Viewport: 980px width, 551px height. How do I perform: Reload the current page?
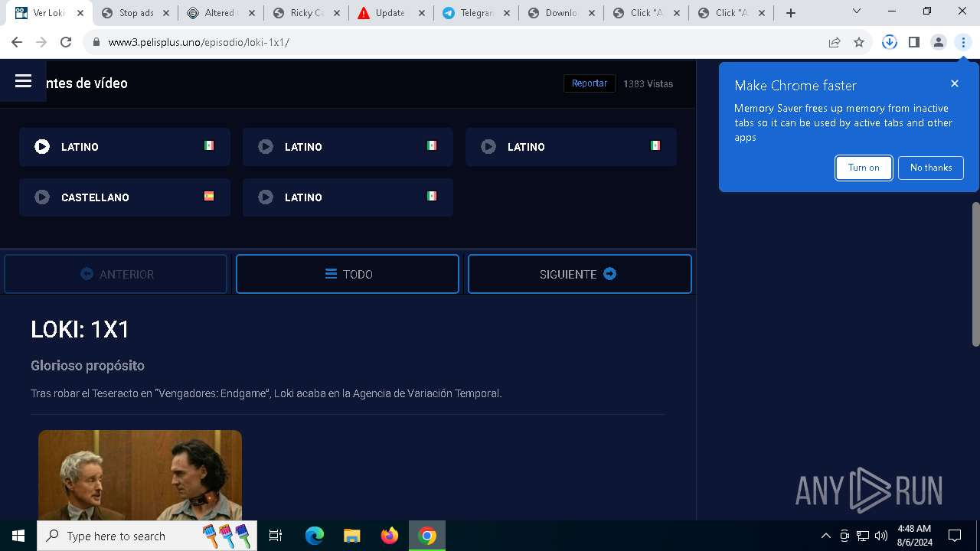click(66, 42)
